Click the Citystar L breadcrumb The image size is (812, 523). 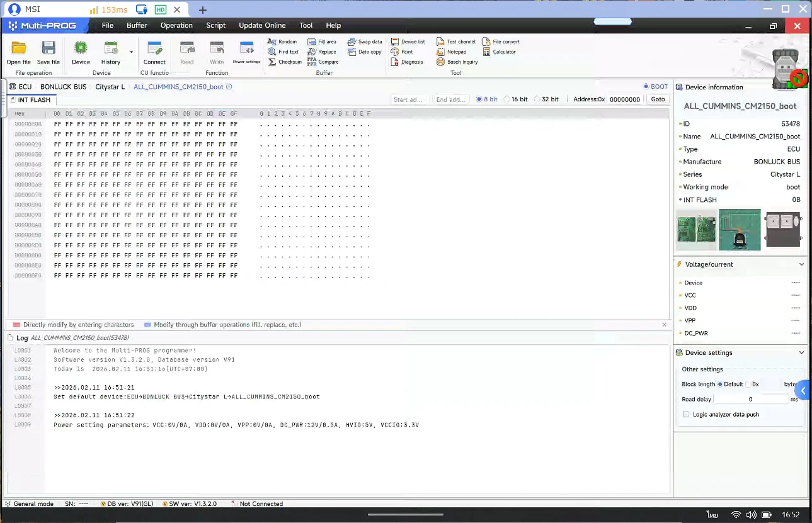[x=110, y=87]
